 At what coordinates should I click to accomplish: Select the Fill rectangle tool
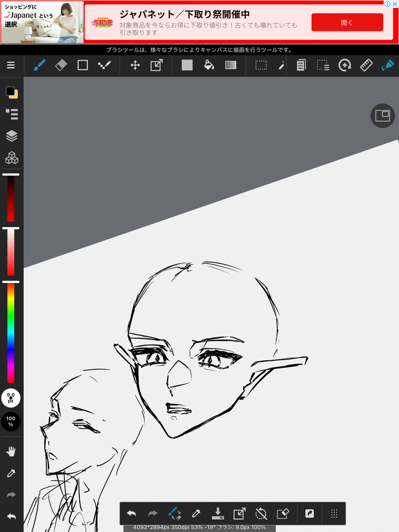coord(187,65)
